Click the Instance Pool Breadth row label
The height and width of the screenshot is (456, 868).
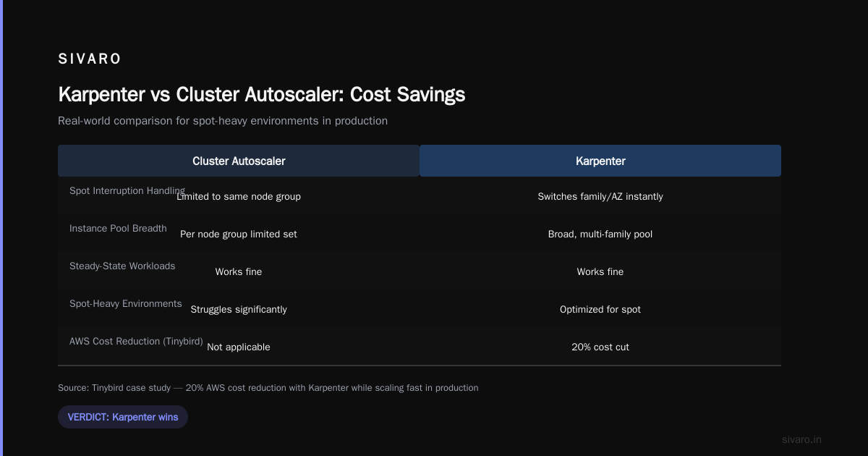pyautogui.click(x=118, y=228)
